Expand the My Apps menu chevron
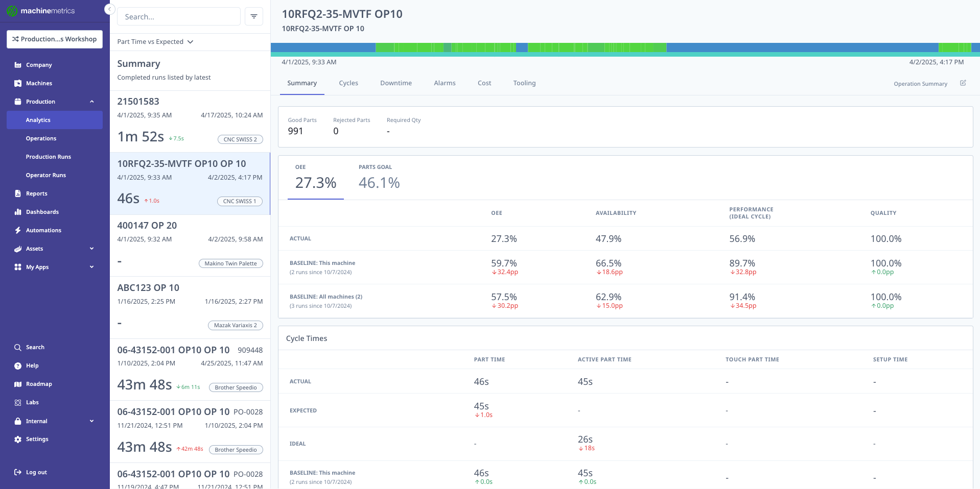Screen dimensions: 980x489 (92, 267)
